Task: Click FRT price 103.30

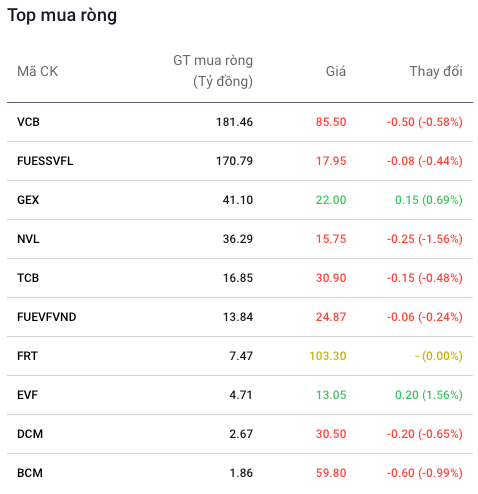Action: point(328,356)
